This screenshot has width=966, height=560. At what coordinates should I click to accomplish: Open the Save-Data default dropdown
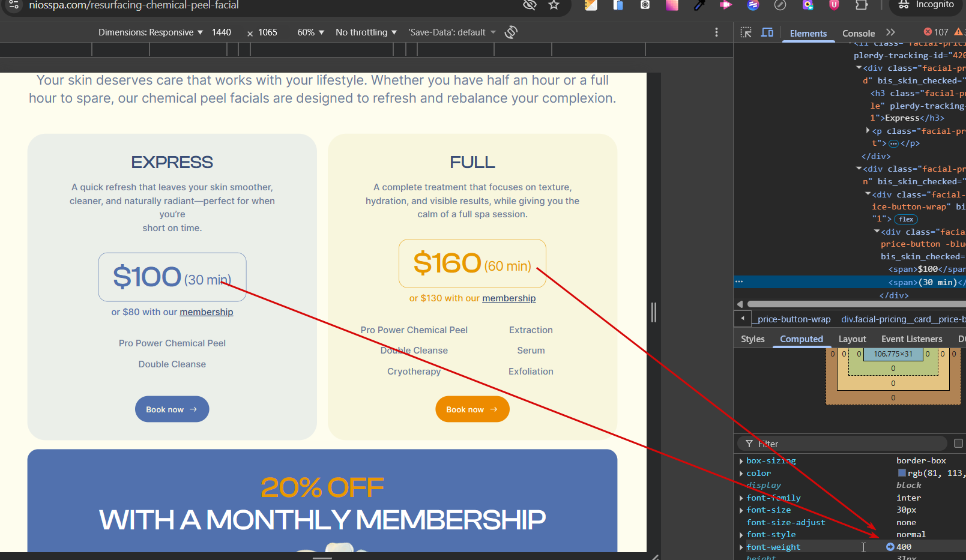click(x=453, y=32)
